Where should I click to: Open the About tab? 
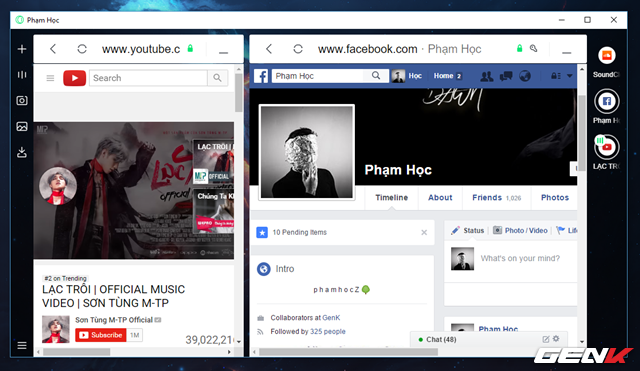click(x=440, y=198)
